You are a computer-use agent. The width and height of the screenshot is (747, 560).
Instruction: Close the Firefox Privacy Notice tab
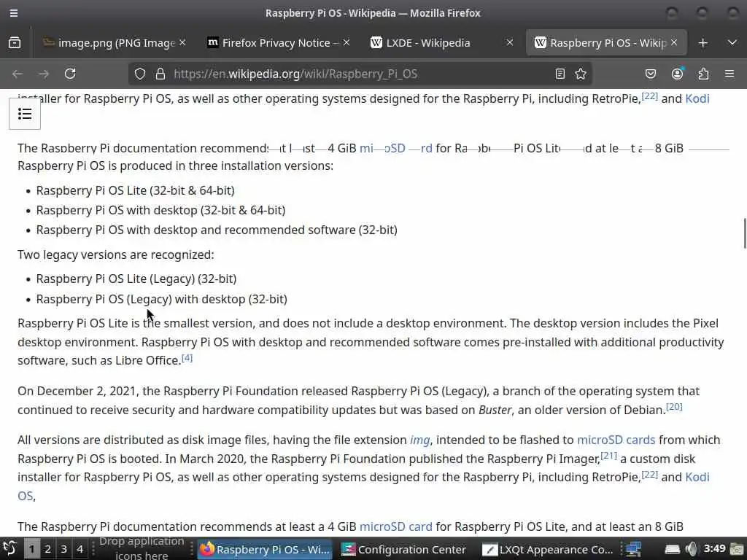coord(347,43)
